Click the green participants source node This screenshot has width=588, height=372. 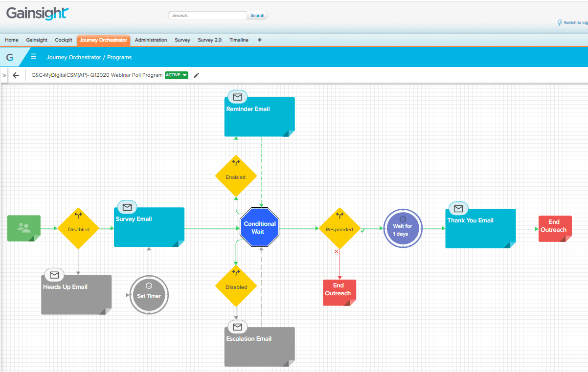point(24,228)
